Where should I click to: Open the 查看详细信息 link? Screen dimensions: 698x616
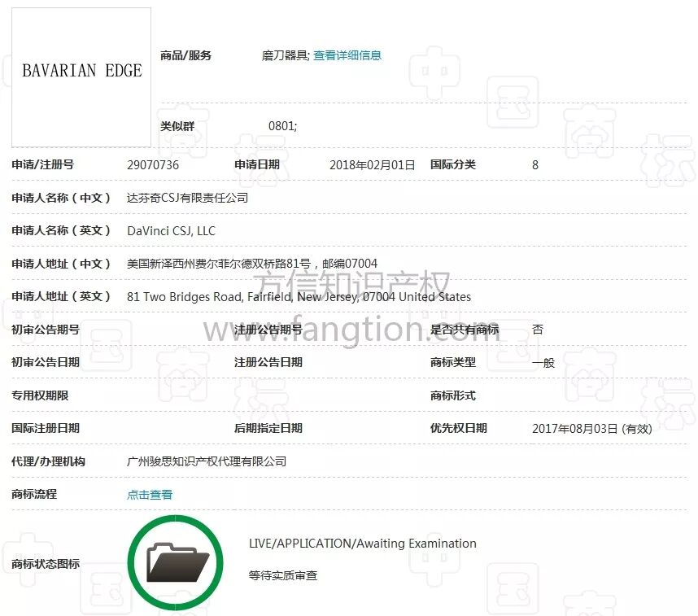click(x=347, y=55)
